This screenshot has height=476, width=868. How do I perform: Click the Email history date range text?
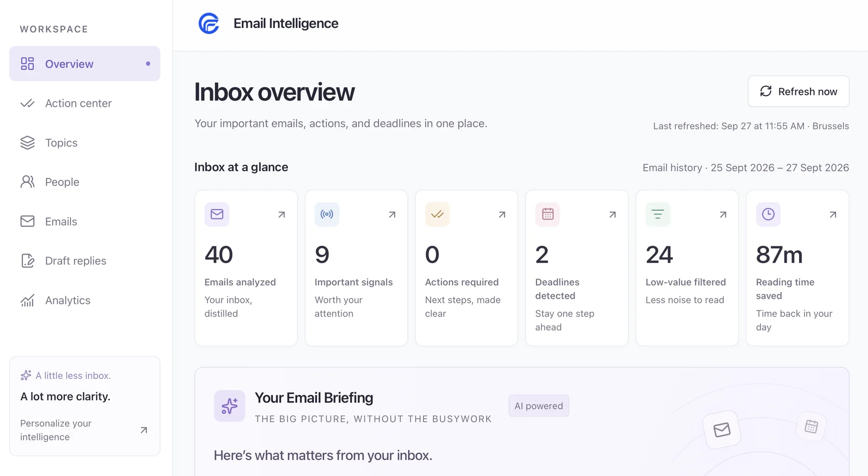pos(746,168)
